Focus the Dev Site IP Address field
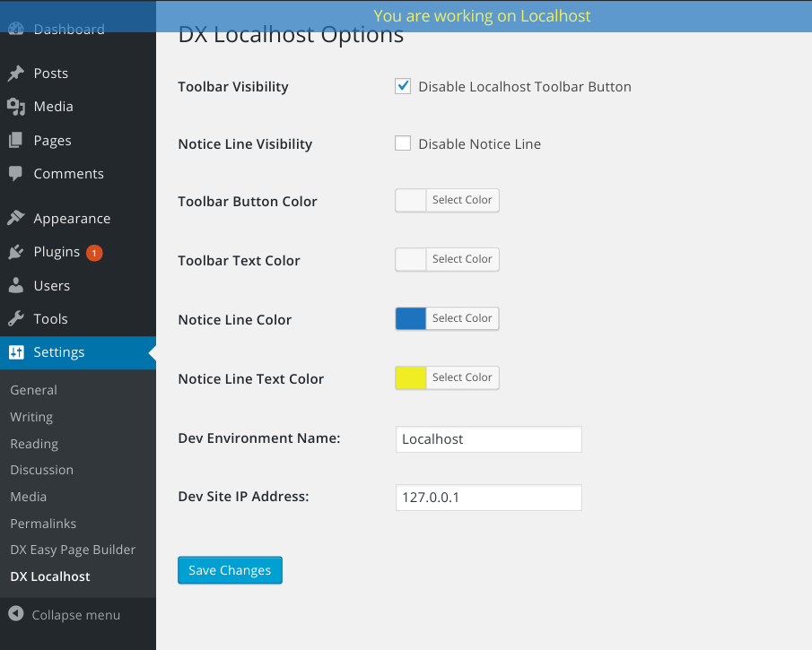The height and width of the screenshot is (650, 812). pyautogui.click(x=489, y=498)
